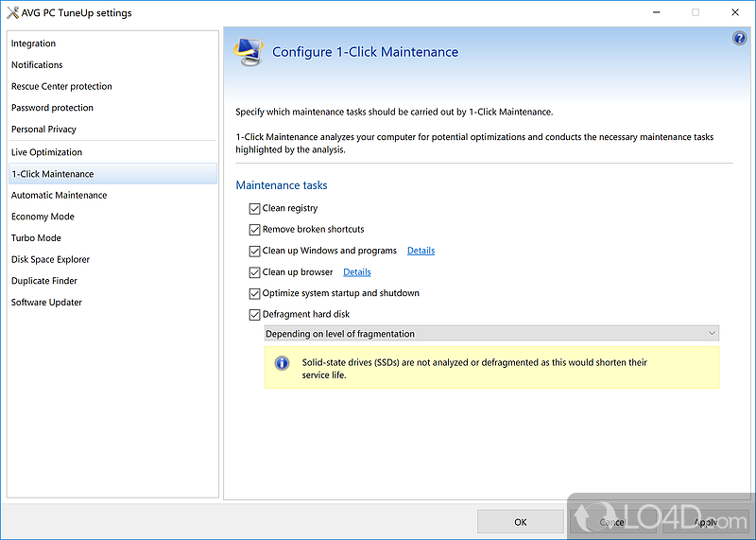Click the AVG PC TuneUp title bar icon
This screenshot has height=540, width=756.
coord(11,13)
